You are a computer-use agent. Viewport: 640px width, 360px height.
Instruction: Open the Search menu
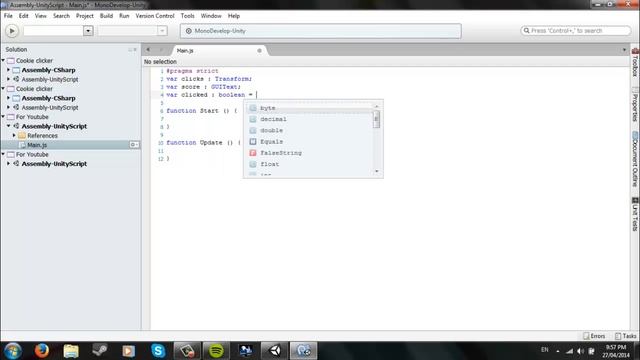(61, 16)
